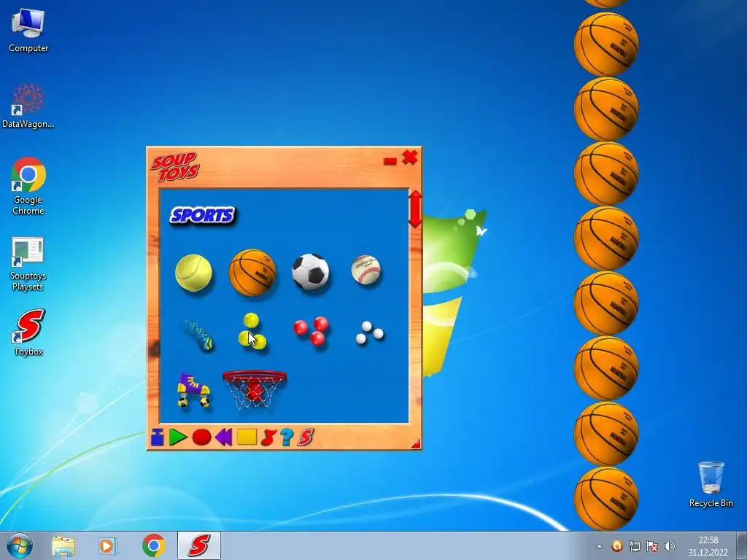Open Chrome from the taskbar
747x560 pixels.
point(153,545)
